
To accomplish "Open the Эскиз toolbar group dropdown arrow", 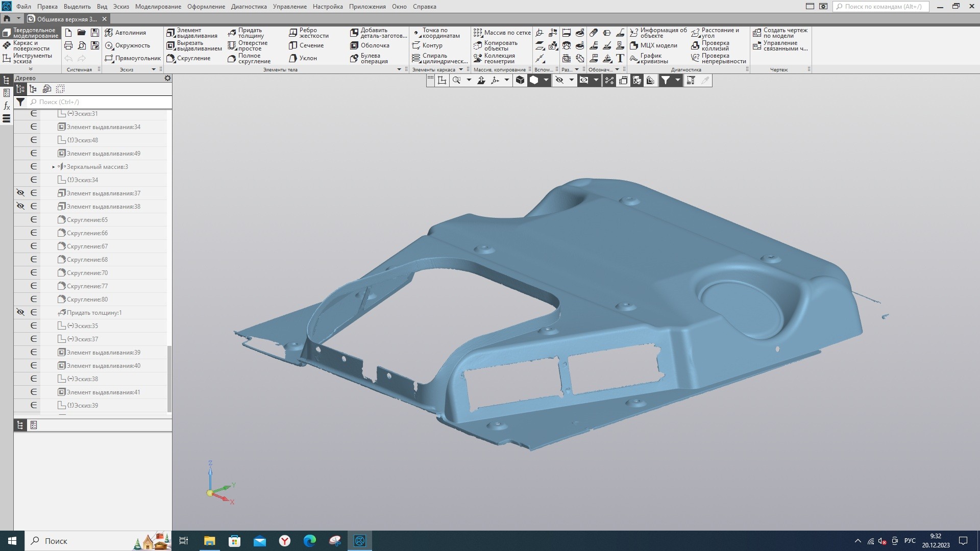I will pos(153,69).
